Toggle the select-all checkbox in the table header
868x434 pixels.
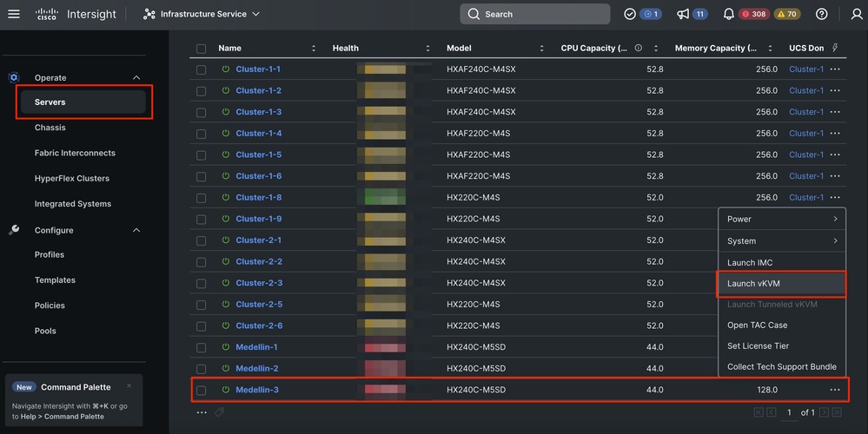coord(201,49)
